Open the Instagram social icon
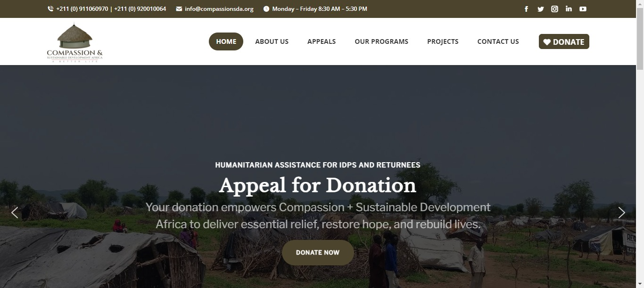 click(x=555, y=9)
